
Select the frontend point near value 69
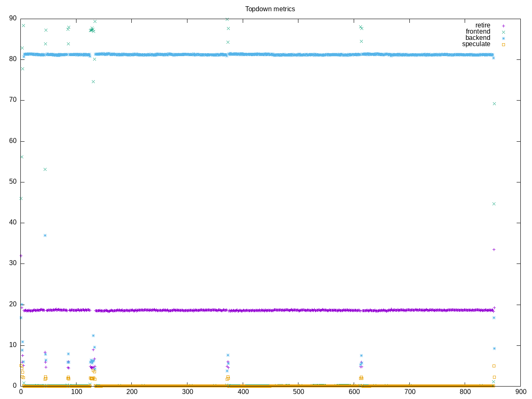494,103
